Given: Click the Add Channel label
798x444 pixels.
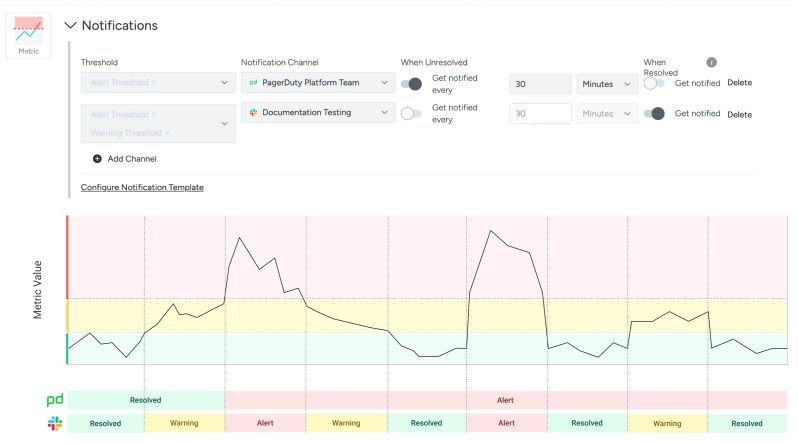Looking at the screenshot, I should (x=132, y=159).
